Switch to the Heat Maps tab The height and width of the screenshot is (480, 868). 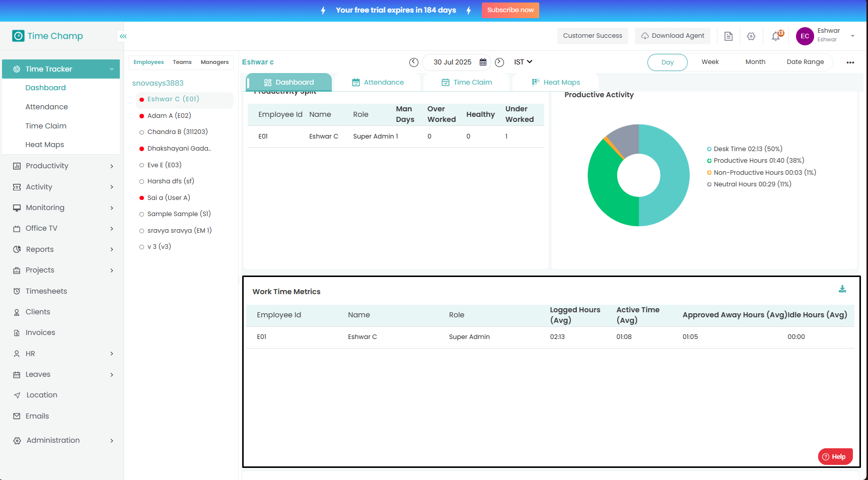coord(556,83)
